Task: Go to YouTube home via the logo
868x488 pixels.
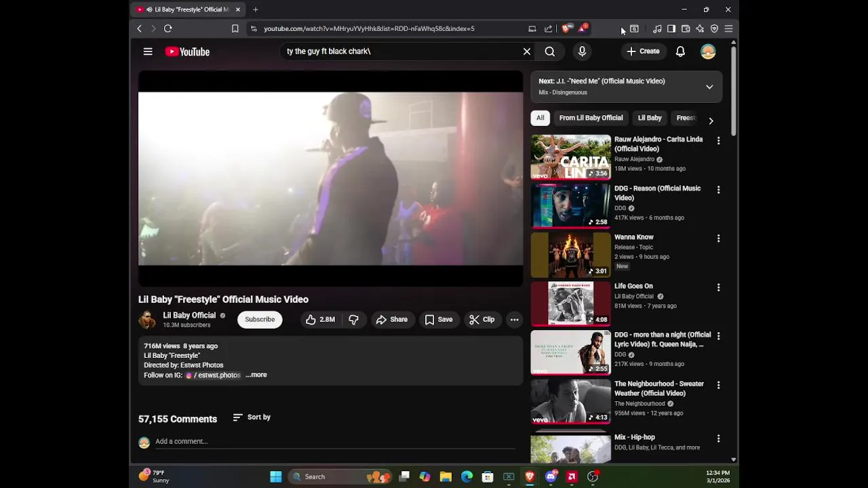Action: 187,52
